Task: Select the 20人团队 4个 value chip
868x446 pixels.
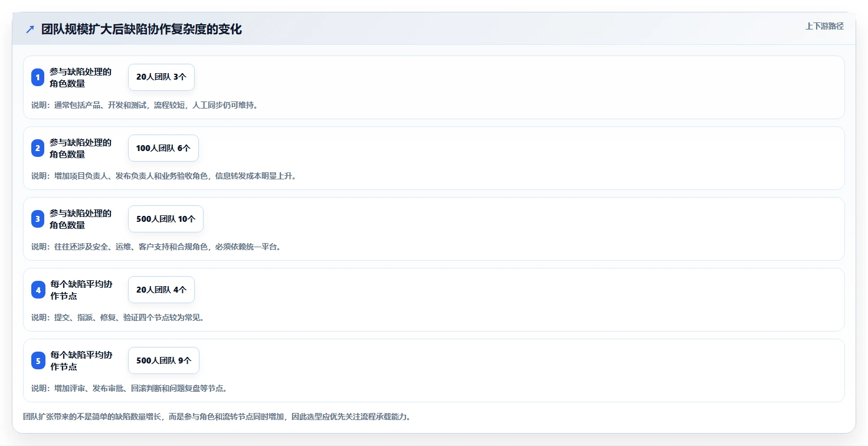Action: [x=161, y=290]
